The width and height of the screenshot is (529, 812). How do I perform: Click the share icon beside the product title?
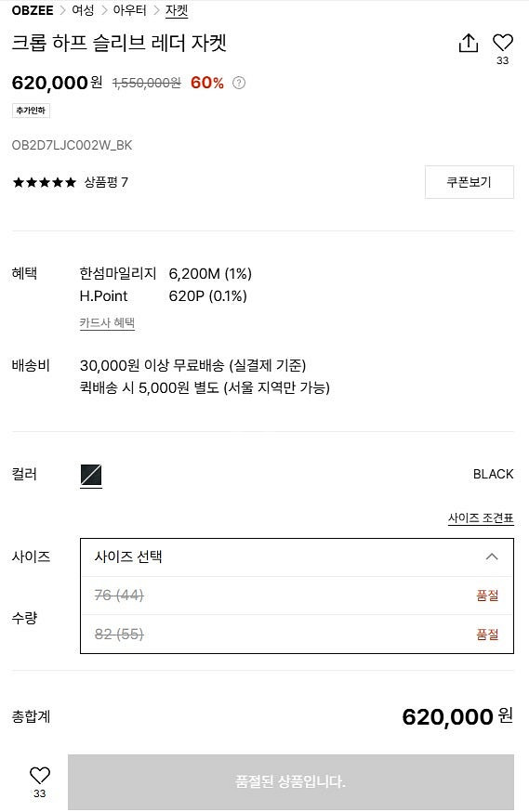(469, 43)
